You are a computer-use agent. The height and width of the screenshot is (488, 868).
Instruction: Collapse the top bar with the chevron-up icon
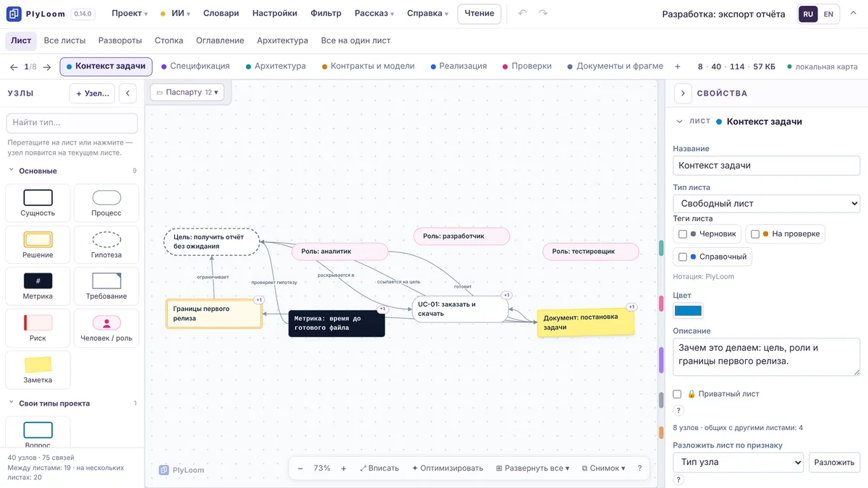[x=854, y=14]
